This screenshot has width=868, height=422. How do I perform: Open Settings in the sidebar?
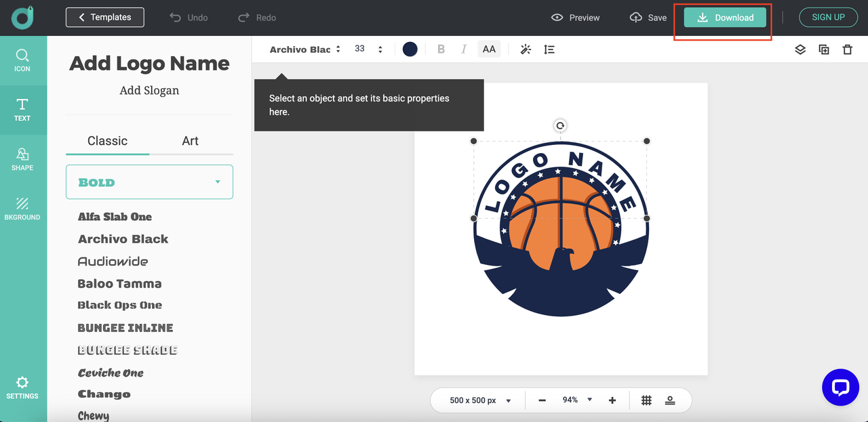coord(22,387)
